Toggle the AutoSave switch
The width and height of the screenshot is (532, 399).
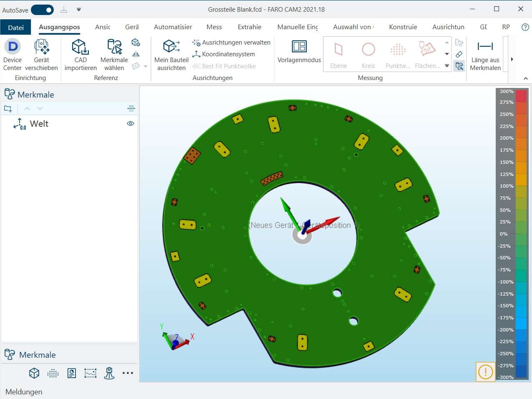click(x=43, y=10)
